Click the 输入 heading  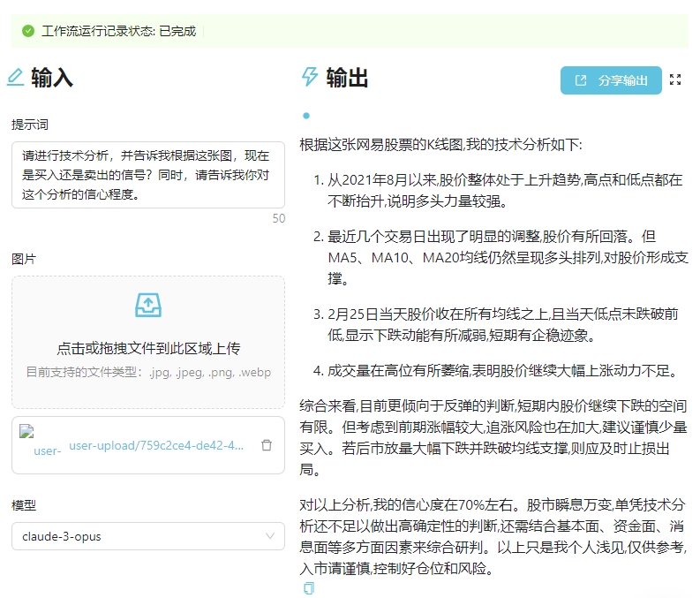pyautogui.click(x=52, y=77)
